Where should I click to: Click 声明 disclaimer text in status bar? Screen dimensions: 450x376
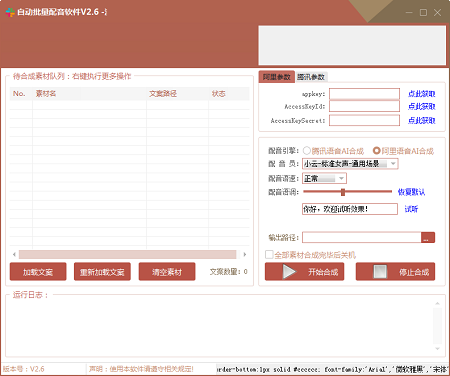coord(141,369)
